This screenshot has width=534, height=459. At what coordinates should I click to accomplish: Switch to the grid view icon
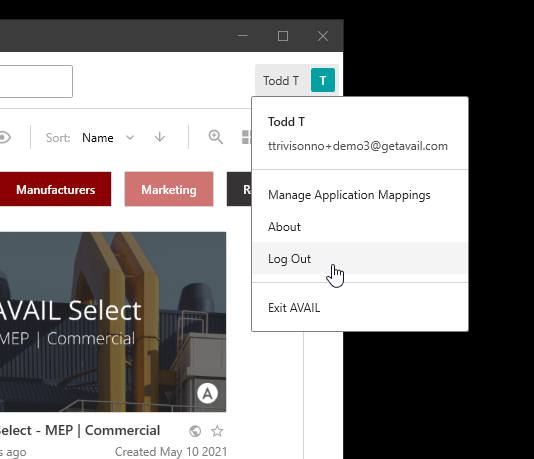pos(247,137)
